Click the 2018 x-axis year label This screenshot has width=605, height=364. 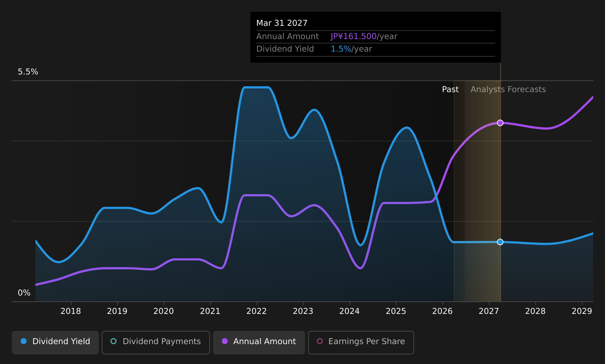pyautogui.click(x=71, y=311)
